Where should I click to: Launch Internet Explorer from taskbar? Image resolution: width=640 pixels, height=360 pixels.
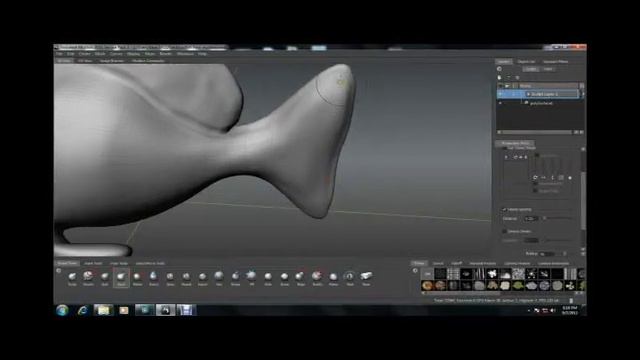pyautogui.click(x=83, y=311)
